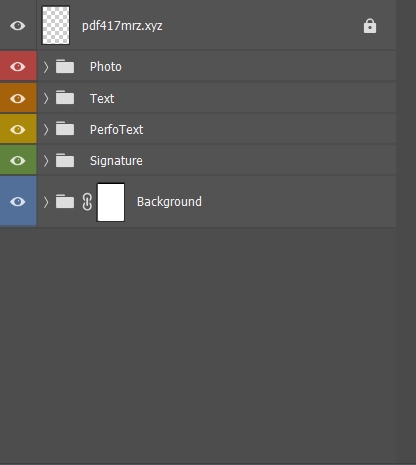
Task: Click the Background group folder icon
Action: [65, 201]
